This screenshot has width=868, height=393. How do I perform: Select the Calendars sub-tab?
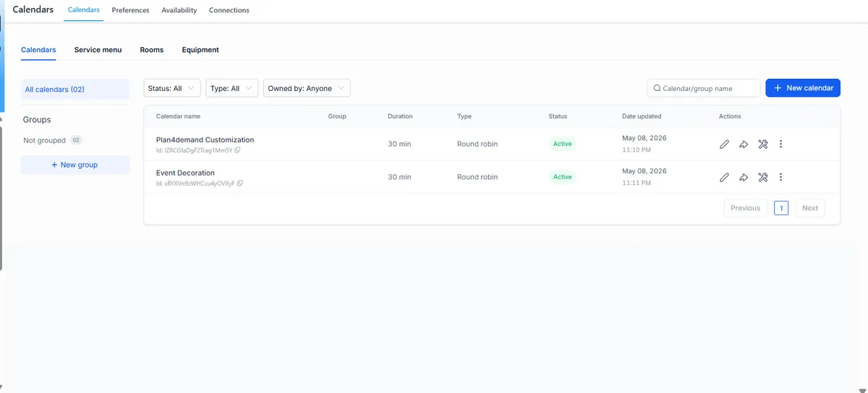pos(38,50)
